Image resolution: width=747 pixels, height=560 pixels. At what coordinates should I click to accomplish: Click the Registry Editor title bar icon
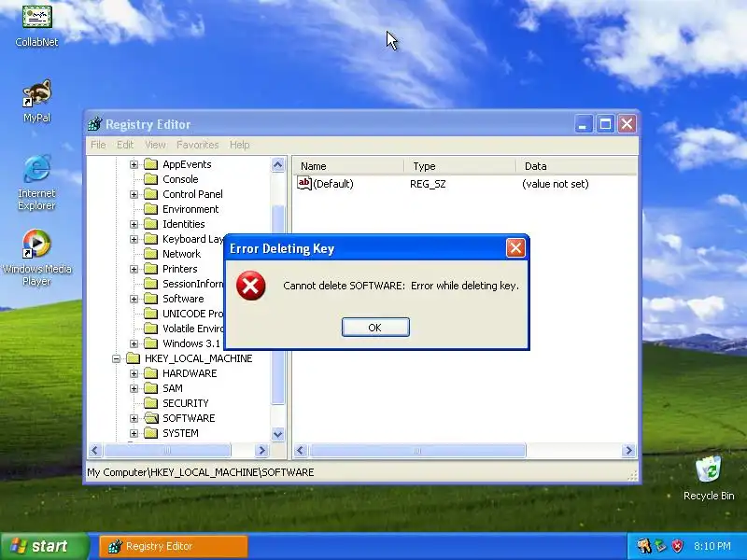pos(95,124)
